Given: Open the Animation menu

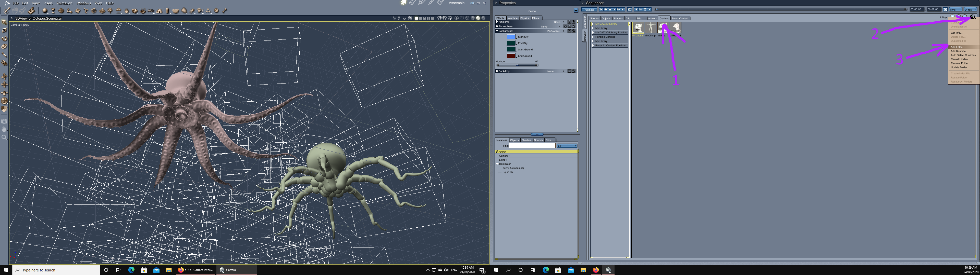Looking at the screenshot, I should click(64, 3).
